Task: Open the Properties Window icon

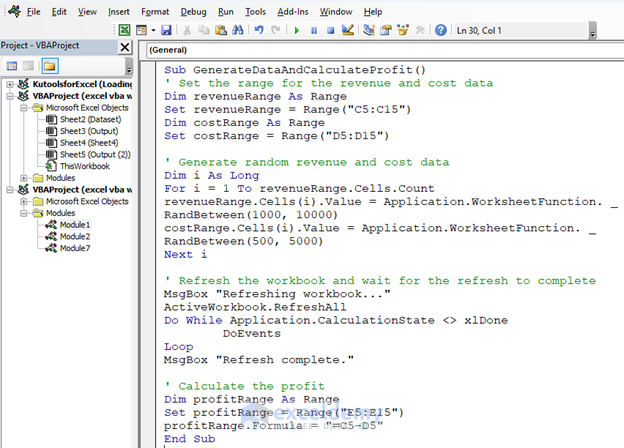Action: click(386, 30)
